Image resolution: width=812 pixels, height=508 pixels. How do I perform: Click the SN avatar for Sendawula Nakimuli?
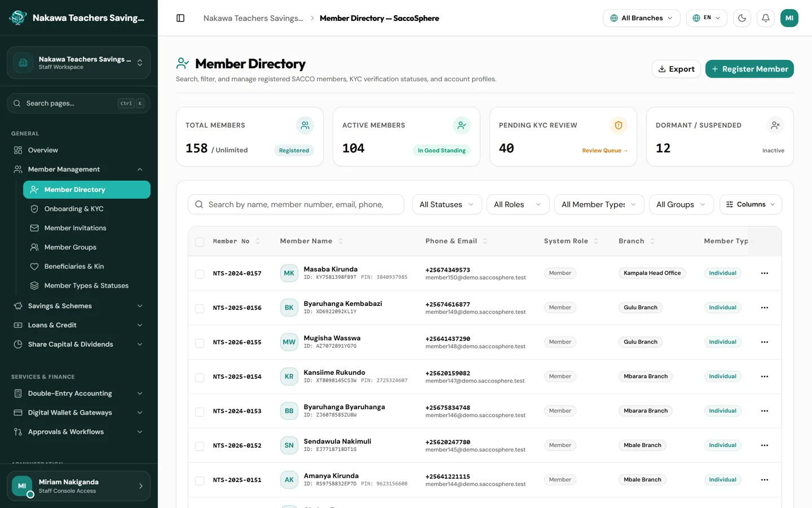[289, 445]
